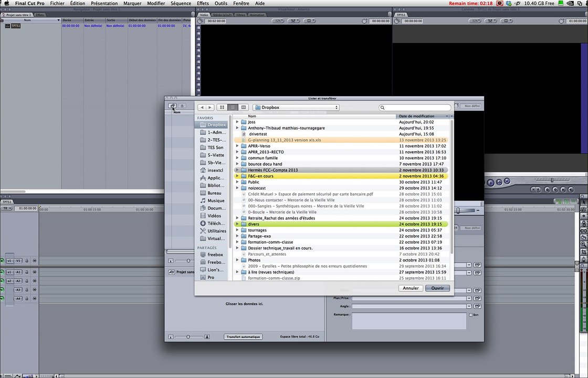The image size is (588, 378).
Task: Select the Zoom magnifier tool in the tool palette
Action: [x=584, y=245]
